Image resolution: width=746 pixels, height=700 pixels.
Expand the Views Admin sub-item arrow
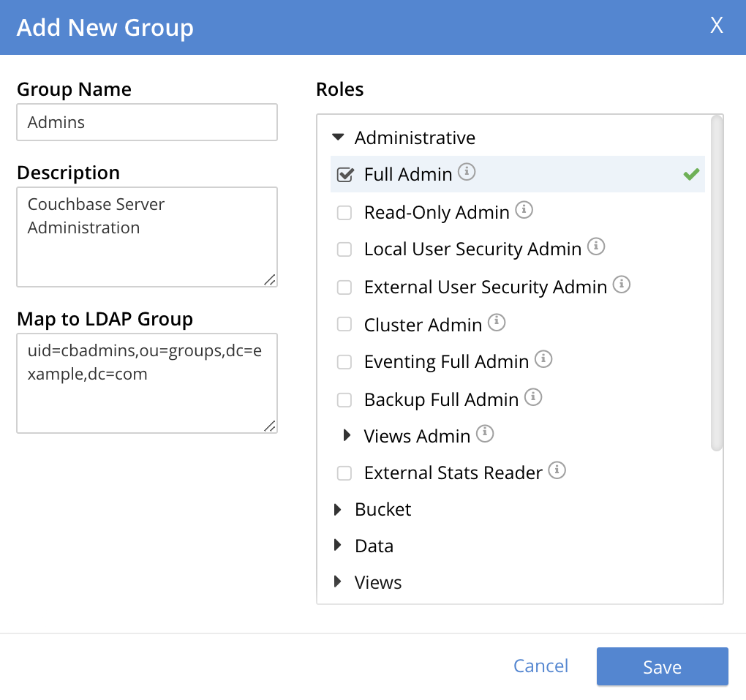[x=347, y=436]
